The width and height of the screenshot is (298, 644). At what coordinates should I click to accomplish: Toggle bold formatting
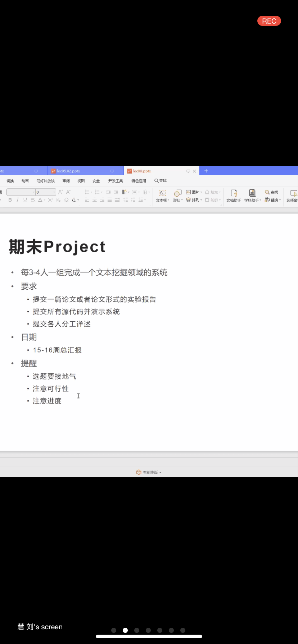tap(10, 200)
